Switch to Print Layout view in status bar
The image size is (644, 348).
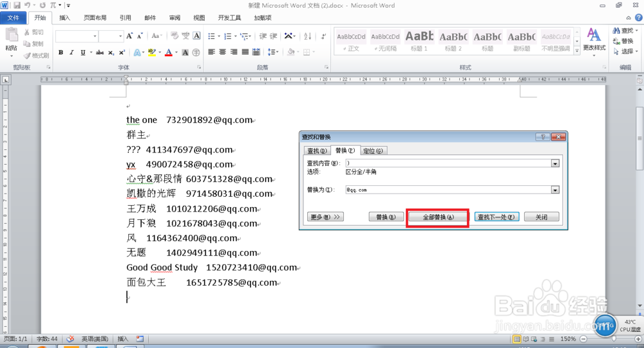[517, 339]
